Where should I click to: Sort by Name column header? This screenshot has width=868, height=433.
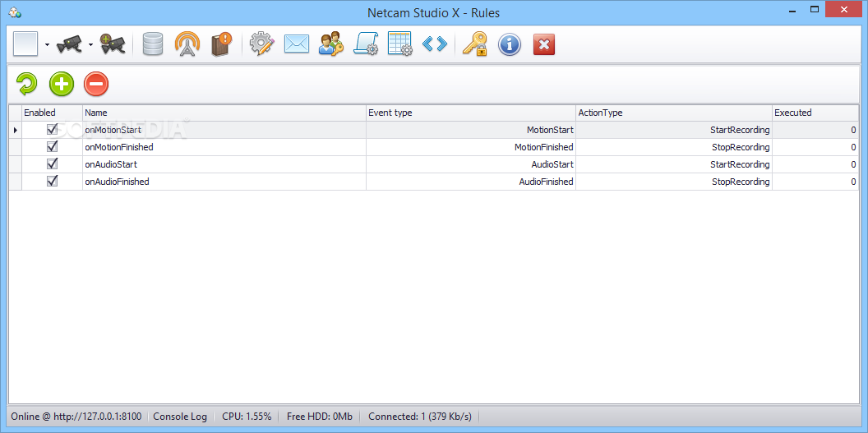224,113
